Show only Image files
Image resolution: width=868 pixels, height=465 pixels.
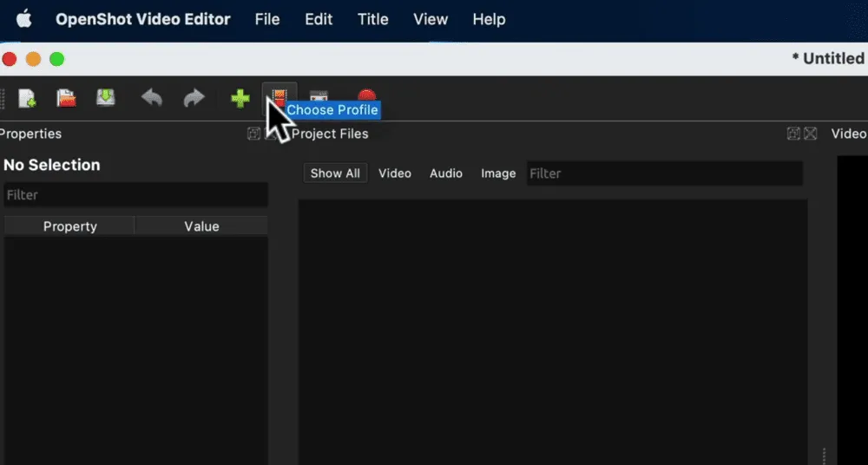pos(498,174)
